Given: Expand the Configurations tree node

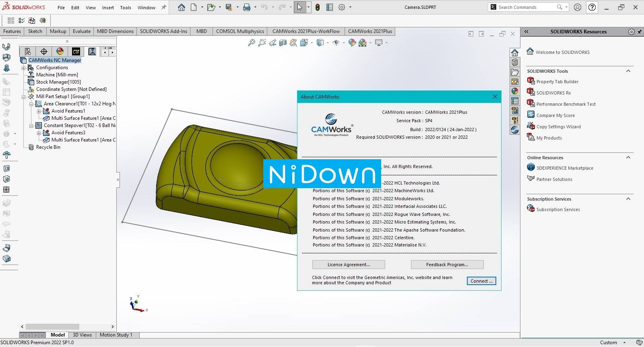Looking at the screenshot, I should point(24,68).
